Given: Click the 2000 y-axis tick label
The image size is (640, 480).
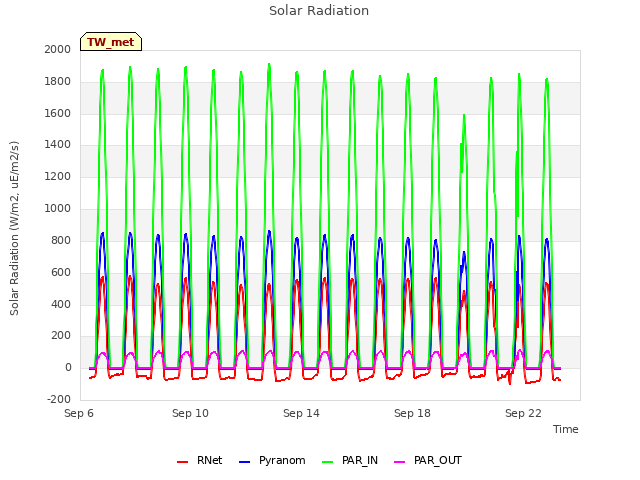Looking at the screenshot, I should pyautogui.click(x=58, y=49).
